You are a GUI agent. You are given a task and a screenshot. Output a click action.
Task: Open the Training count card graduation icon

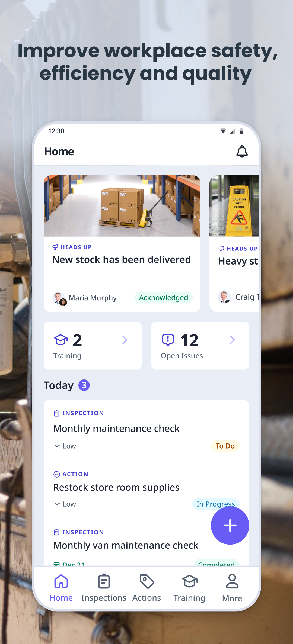point(61,340)
